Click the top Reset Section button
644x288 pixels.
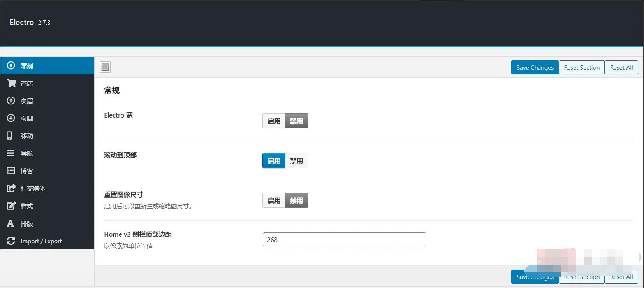582,67
